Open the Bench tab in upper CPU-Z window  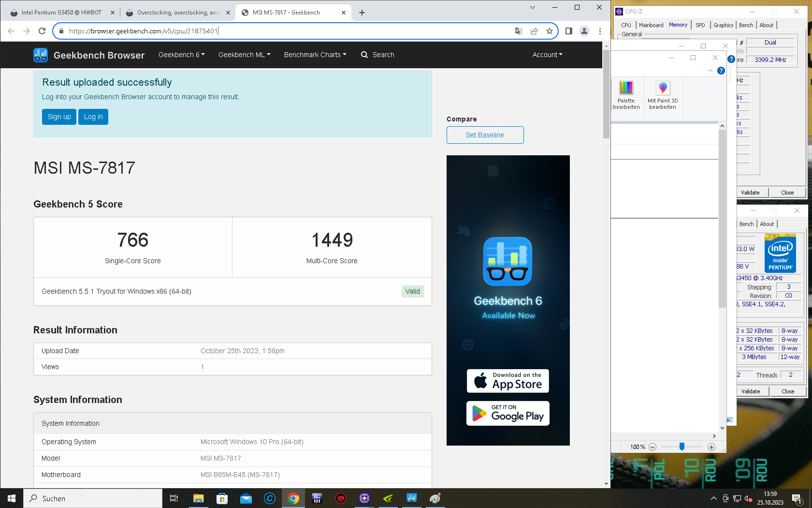pos(746,25)
